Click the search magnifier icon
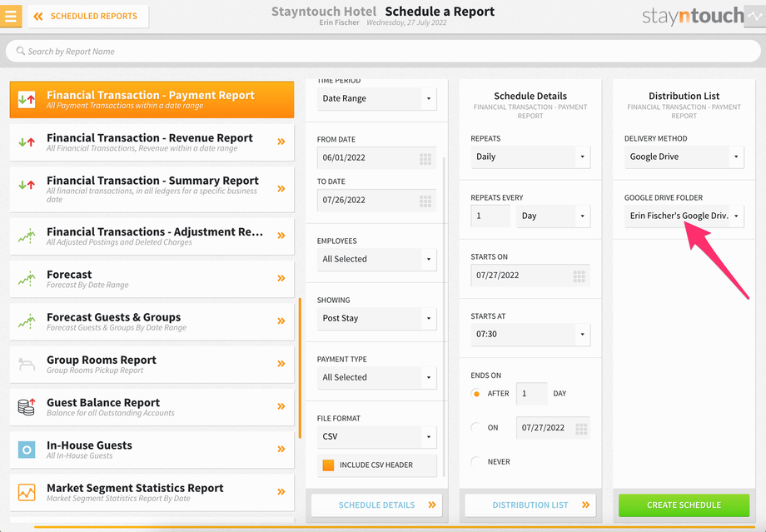Image resolution: width=766 pixels, height=532 pixels. (21, 51)
